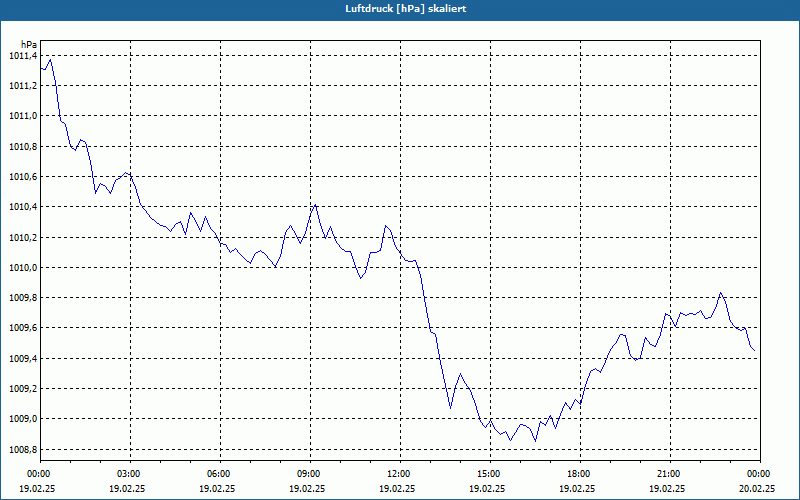Click the y-axis value 1010,6

(x=23, y=177)
